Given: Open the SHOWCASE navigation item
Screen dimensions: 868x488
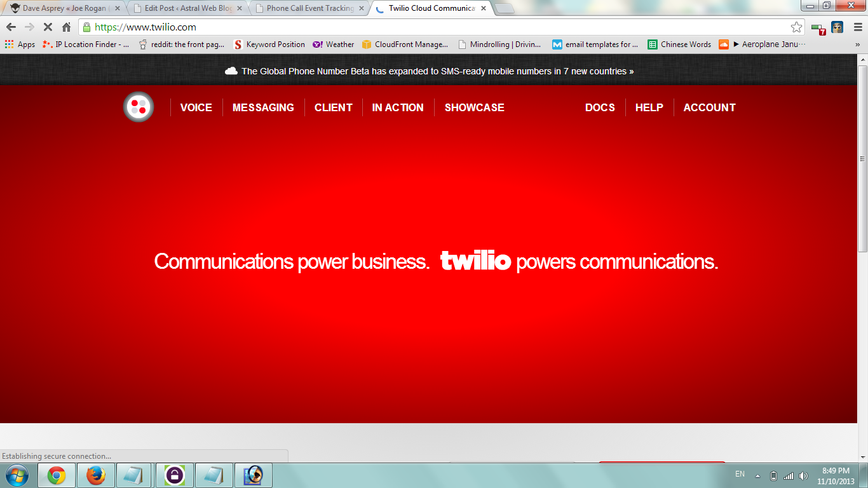Looking at the screenshot, I should [475, 107].
